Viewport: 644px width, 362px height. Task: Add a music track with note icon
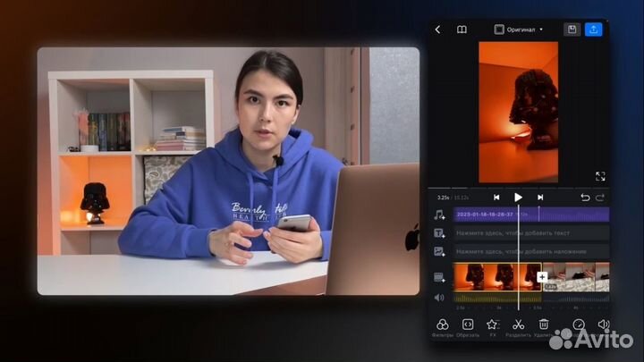click(439, 215)
